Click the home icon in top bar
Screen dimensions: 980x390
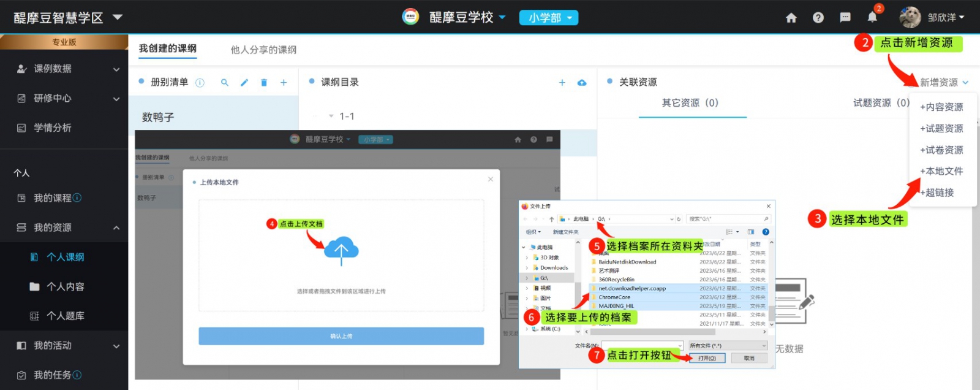791,18
